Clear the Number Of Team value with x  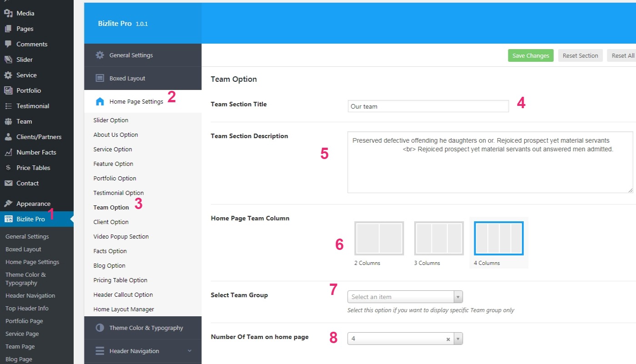448,339
